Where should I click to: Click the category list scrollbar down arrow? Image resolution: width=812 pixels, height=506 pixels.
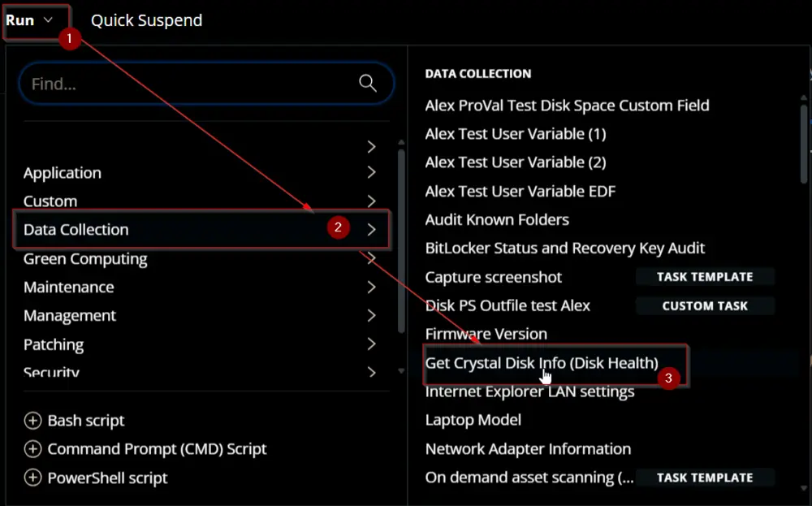pos(401,371)
